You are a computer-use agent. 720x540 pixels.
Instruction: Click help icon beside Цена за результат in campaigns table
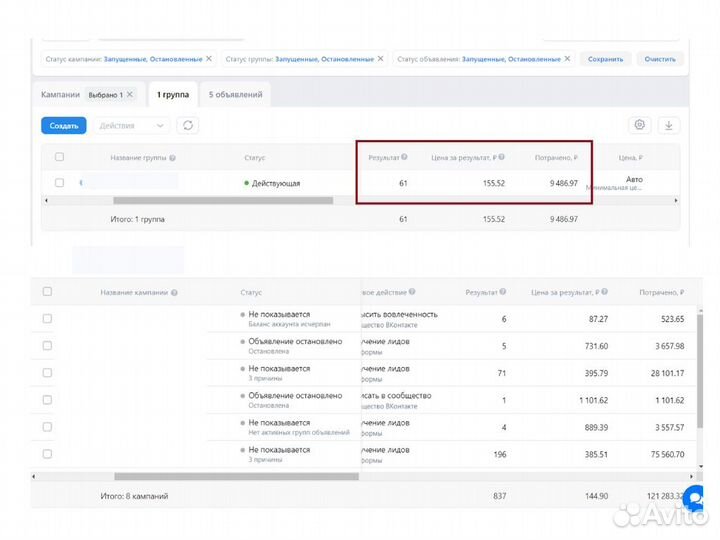605,292
